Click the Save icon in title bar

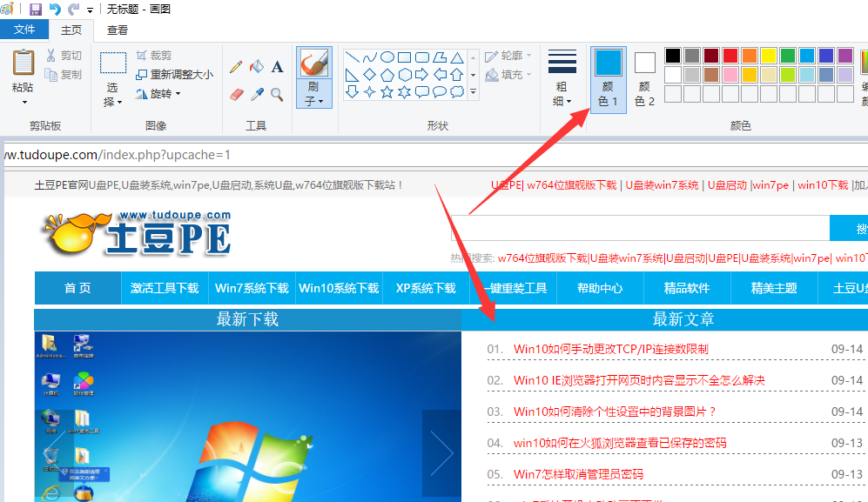point(36,9)
